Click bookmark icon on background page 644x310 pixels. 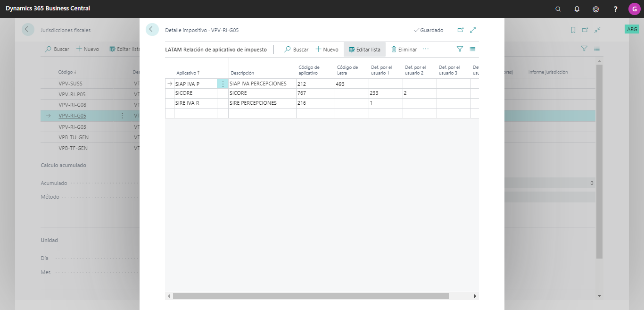pyautogui.click(x=573, y=30)
